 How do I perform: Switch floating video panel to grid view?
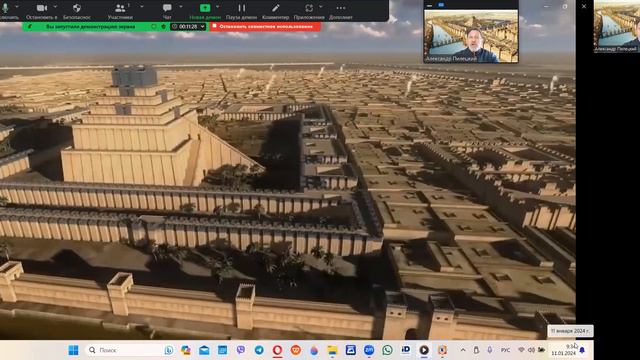[x=441, y=5]
